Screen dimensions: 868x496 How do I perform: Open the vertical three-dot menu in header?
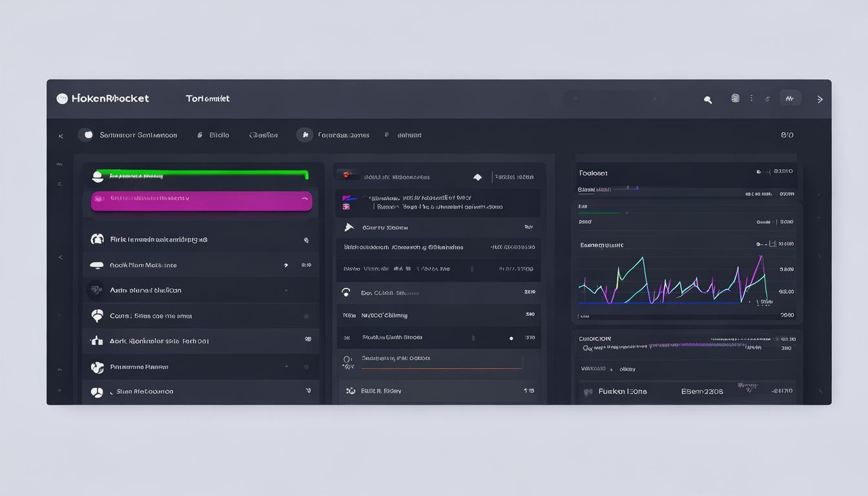[751, 99]
